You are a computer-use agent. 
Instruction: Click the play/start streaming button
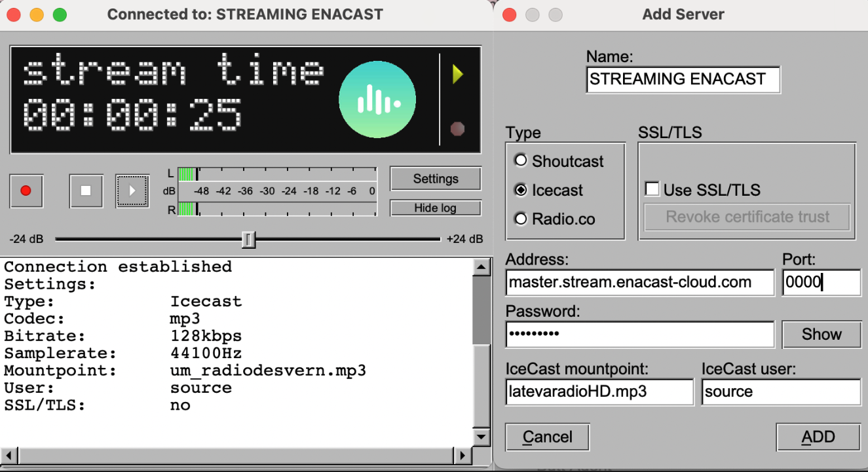[x=132, y=191]
